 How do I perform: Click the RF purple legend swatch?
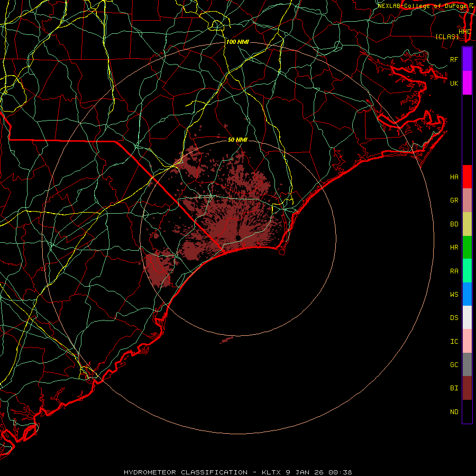467,59
